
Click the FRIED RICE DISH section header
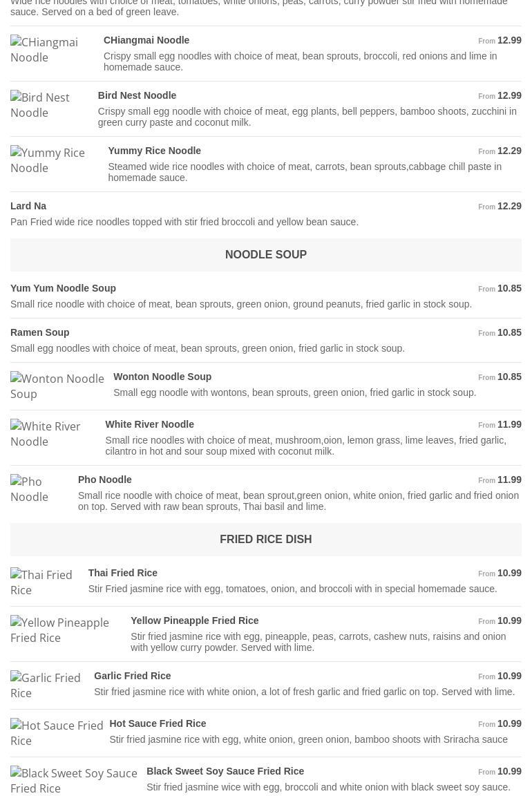(x=266, y=540)
